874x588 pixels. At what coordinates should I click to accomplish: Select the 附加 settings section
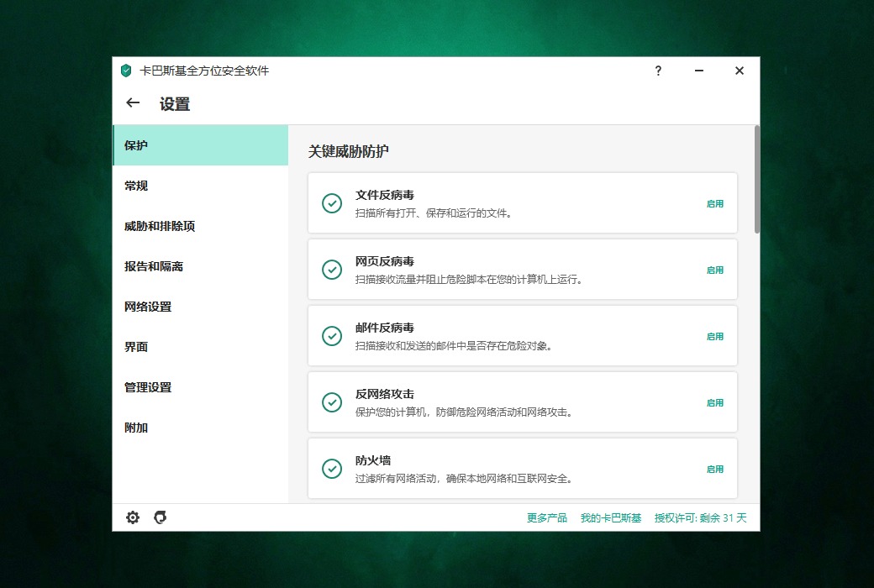click(200, 428)
